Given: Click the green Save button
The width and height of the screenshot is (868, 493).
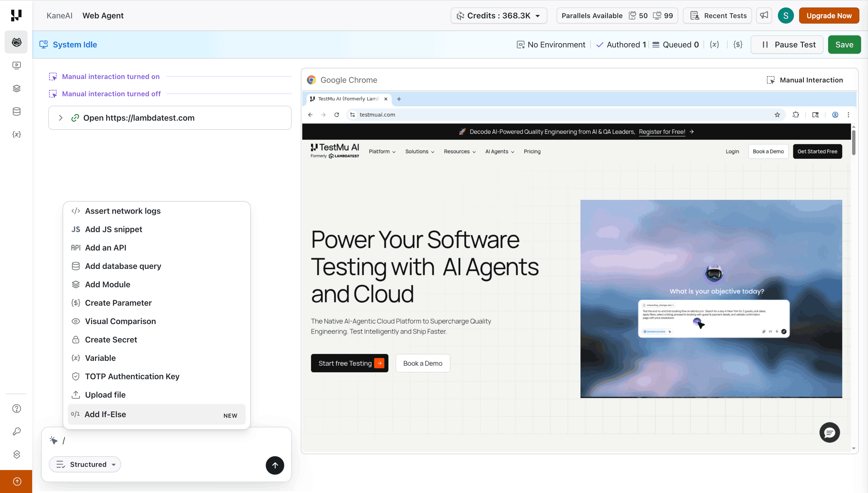Looking at the screenshot, I should coord(844,45).
